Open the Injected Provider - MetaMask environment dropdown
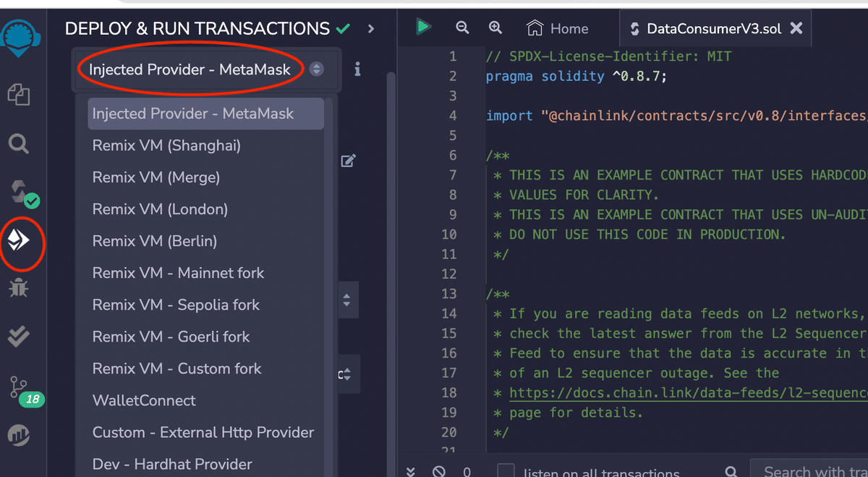The height and width of the screenshot is (477, 868). (206, 69)
